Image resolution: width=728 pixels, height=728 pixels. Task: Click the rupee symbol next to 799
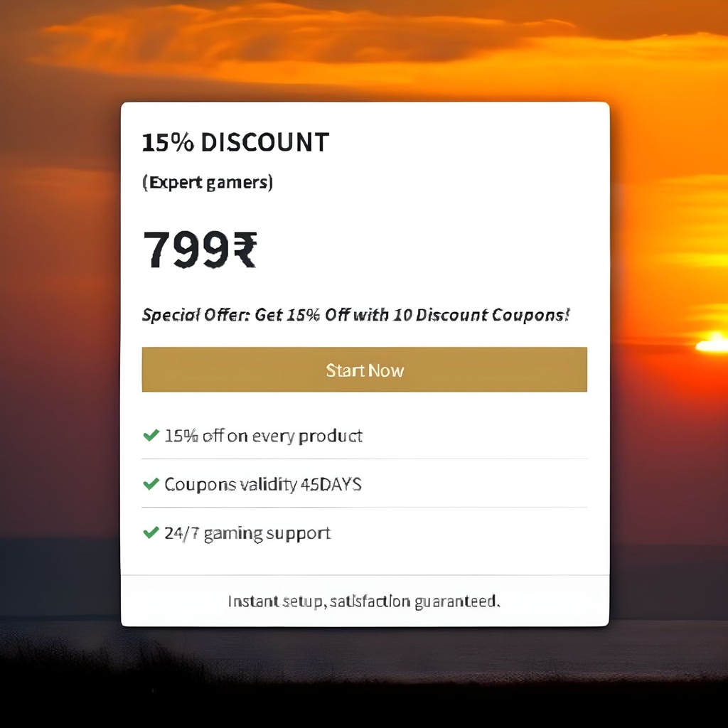[245, 250]
